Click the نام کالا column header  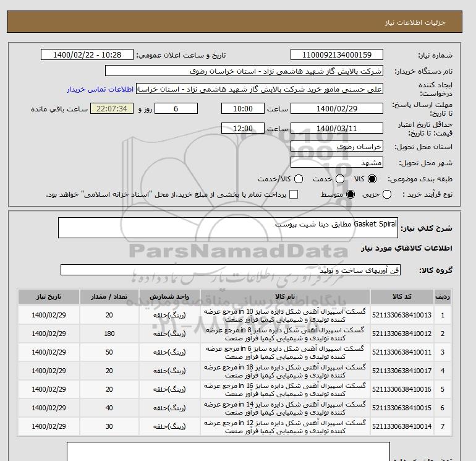(286, 296)
